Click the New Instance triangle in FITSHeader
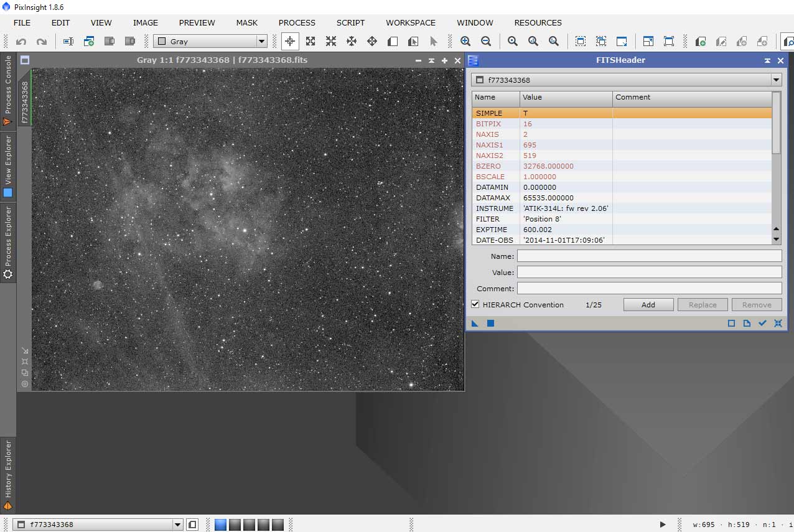The width and height of the screenshot is (794, 532). (475, 324)
